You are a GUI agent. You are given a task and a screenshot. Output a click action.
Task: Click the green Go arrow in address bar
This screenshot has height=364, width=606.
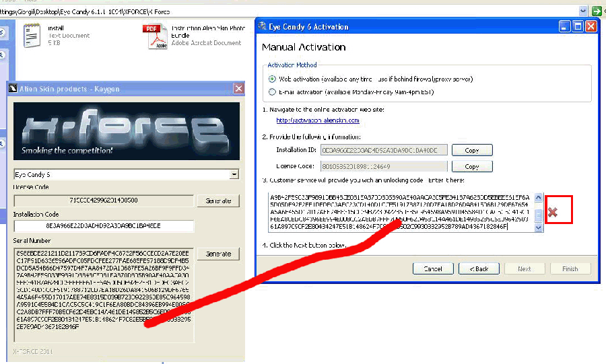click(597, 11)
